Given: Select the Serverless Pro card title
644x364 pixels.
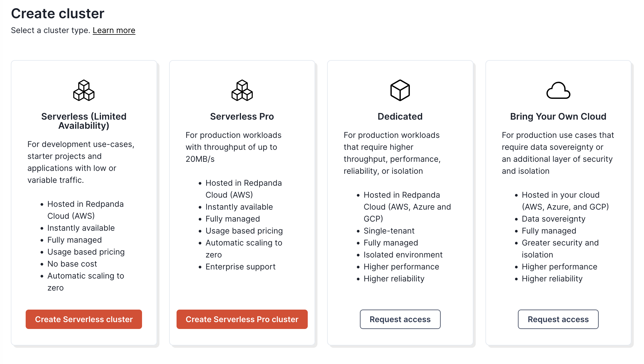Looking at the screenshot, I should [242, 116].
